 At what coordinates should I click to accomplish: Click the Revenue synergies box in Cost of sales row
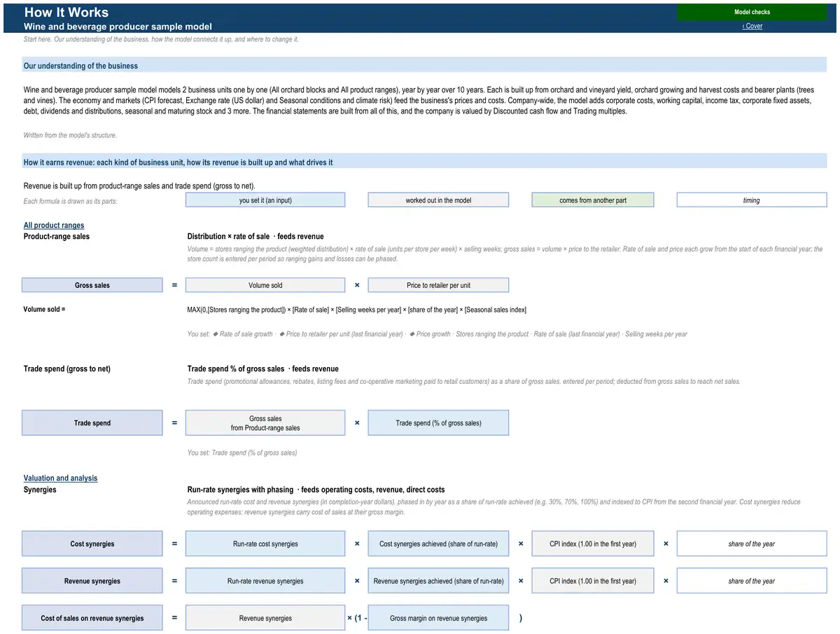265,618
